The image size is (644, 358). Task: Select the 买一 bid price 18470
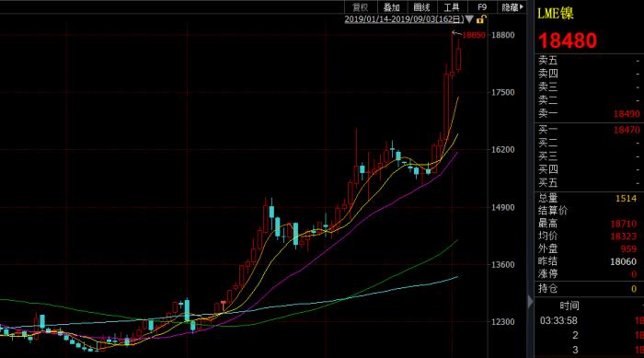pyautogui.click(x=627, y=130)
